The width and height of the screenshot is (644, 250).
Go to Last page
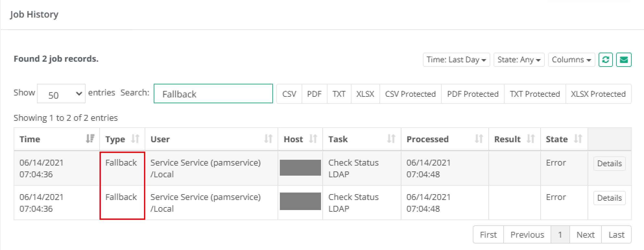(x=616, y=234)
